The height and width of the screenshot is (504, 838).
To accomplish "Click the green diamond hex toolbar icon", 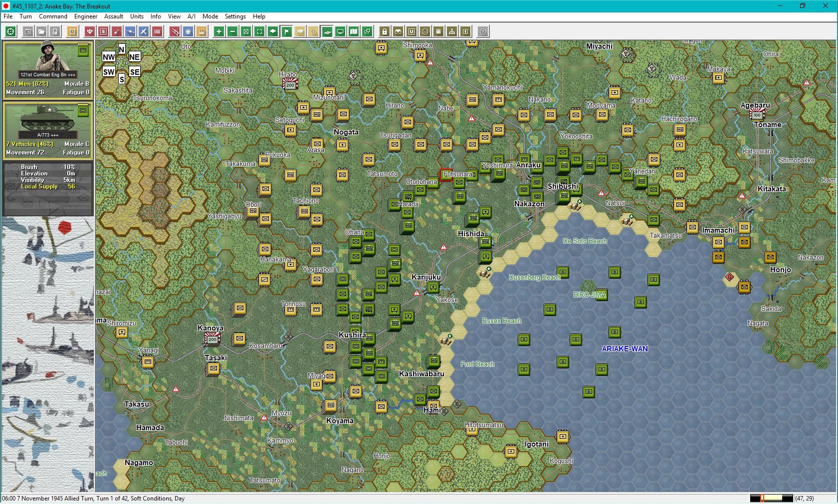I will coord(273,32).
